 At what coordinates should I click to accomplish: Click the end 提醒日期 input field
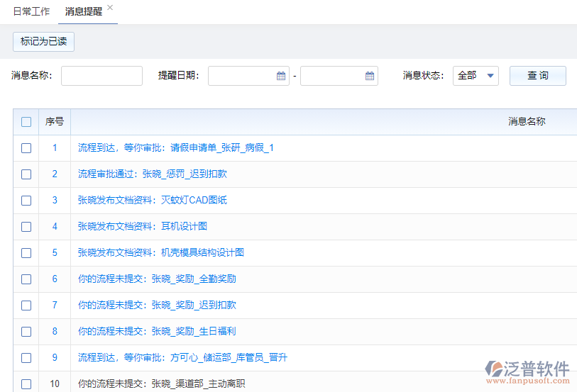(331, 76)
